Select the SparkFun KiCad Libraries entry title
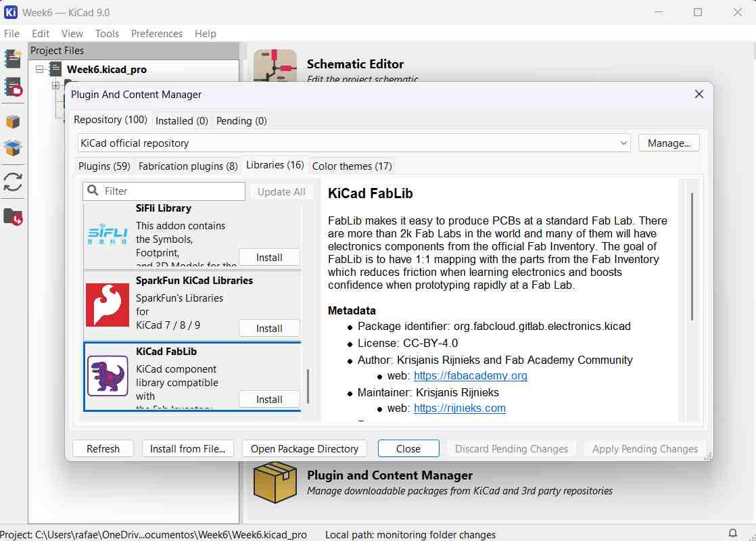This screenshot has height=541, width=756. [194, 281]
